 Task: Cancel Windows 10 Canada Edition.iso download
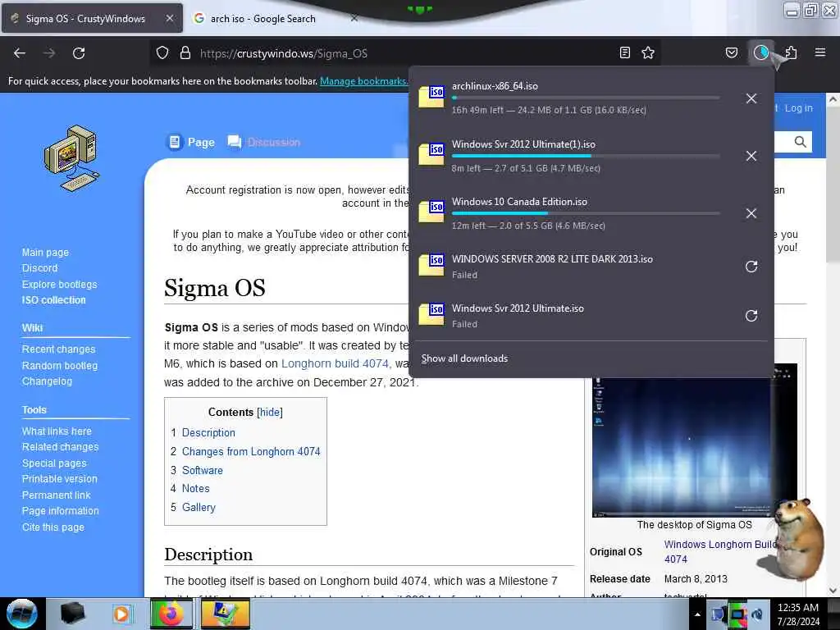[751, 213]
